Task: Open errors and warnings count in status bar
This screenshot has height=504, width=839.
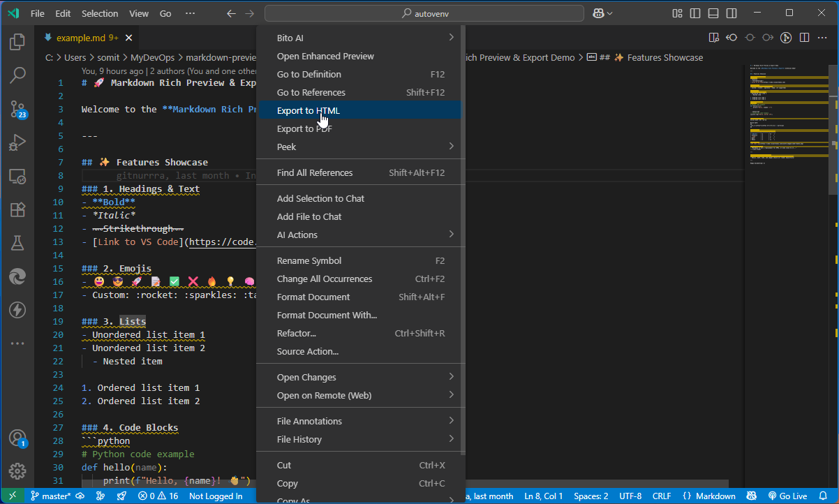Action: (158, 496)
